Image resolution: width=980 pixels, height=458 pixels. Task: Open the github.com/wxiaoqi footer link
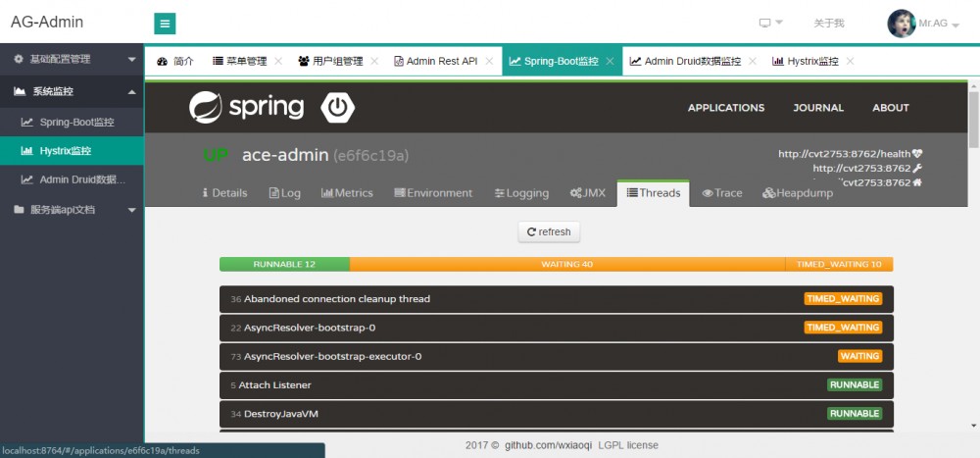(x=549, y=445)
